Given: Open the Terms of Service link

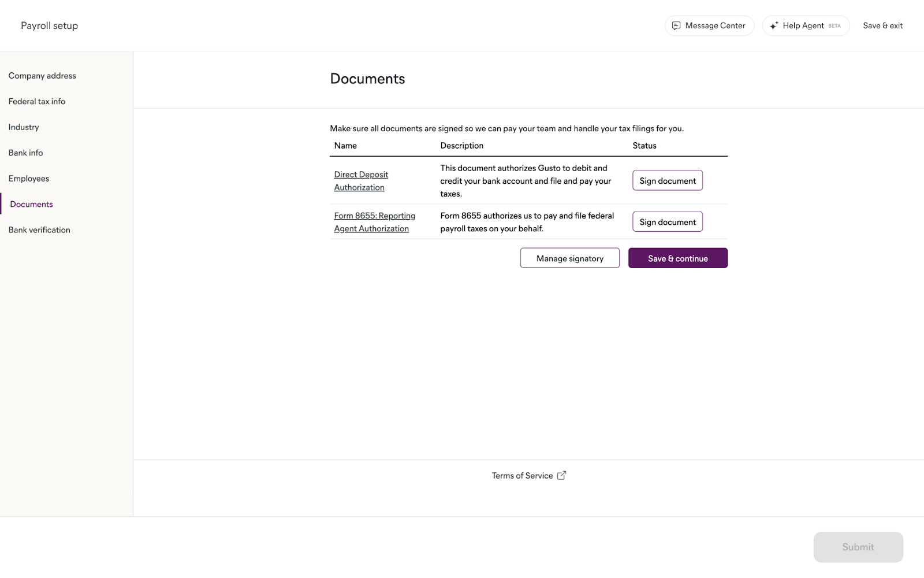Looking at the screenshot, I should pyautogui.click(x=522, y=476).
